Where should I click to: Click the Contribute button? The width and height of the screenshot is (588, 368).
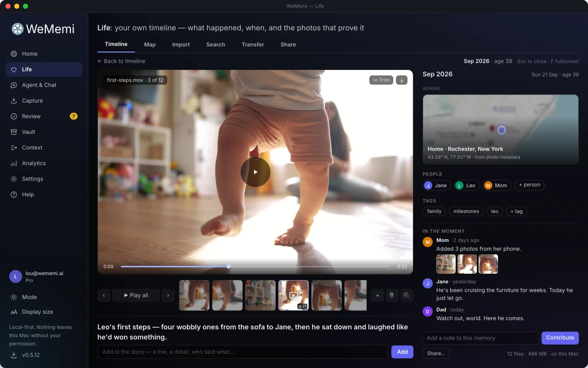(560, 338)
